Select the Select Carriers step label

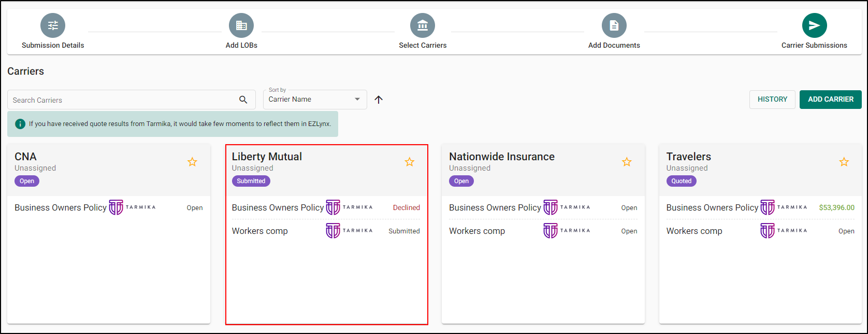coord(423,45)
